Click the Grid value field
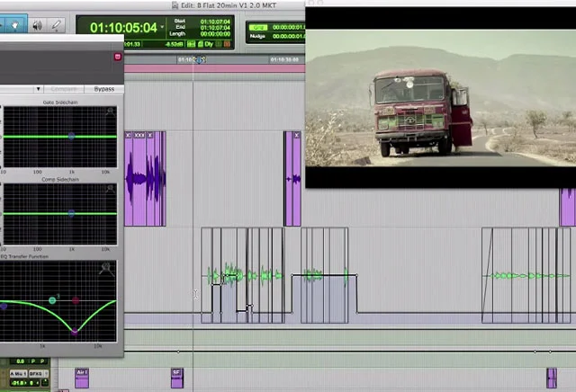 click(288, 28)
